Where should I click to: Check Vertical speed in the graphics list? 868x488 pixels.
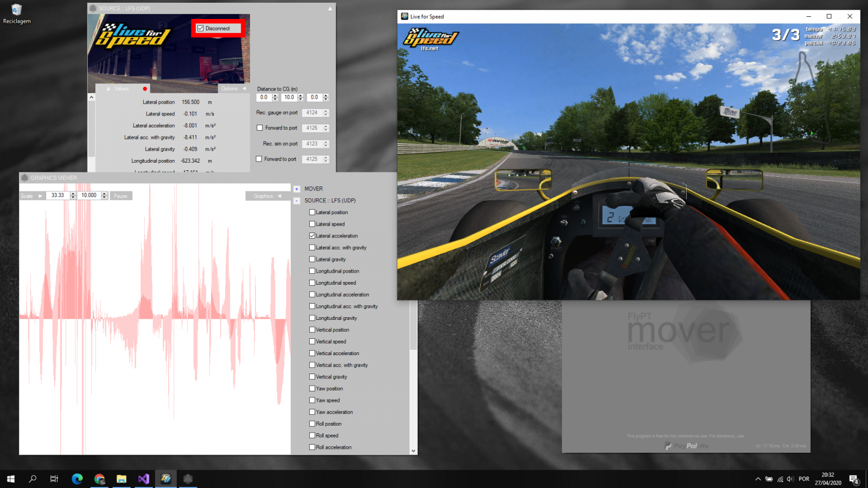312,342
